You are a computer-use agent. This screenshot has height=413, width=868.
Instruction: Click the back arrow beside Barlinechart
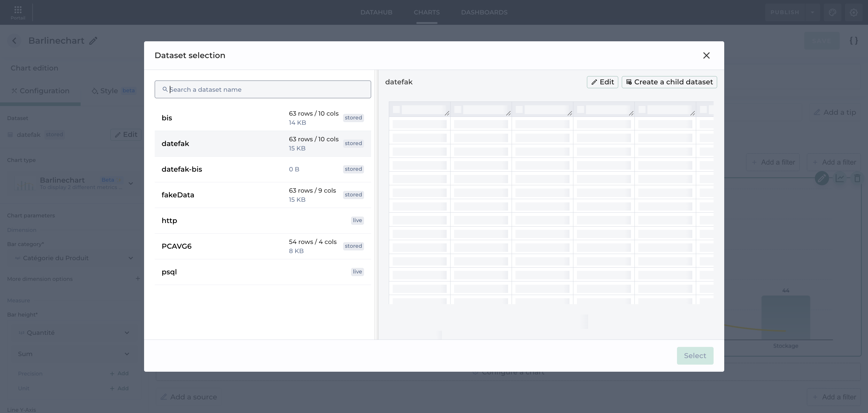pos(14,41)
